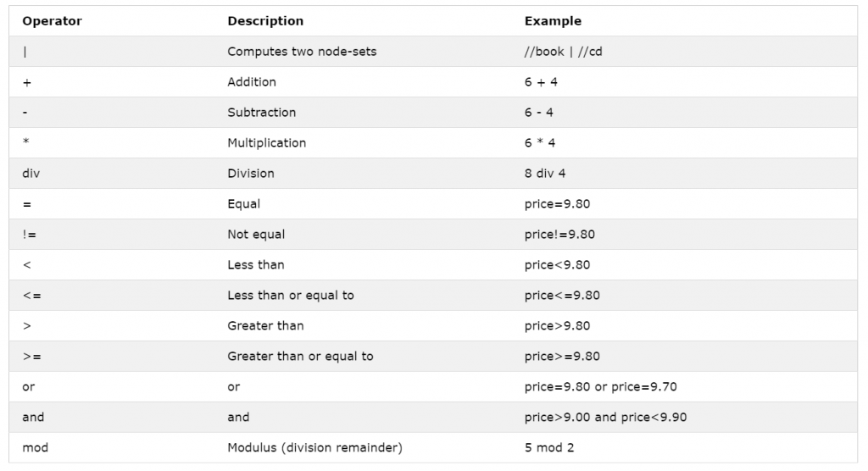Click the price>9.80 example
The height and width of the screenshot is (471, 868).
click(x=557, y=325)
